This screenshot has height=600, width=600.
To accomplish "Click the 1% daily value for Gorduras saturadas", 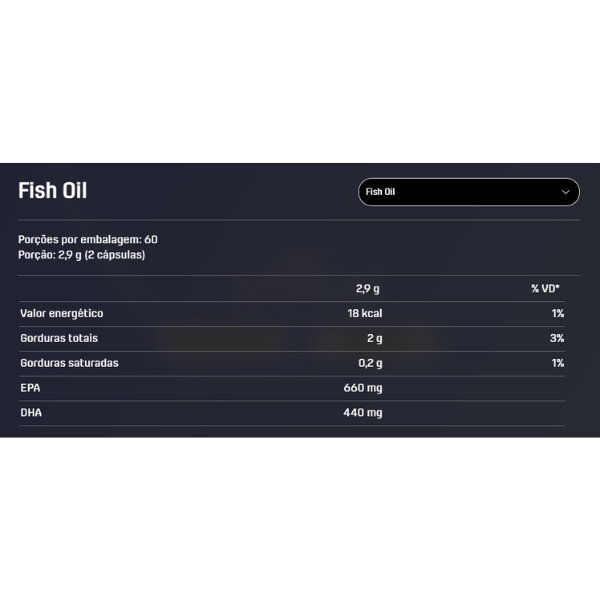I will tap(558, 363).
